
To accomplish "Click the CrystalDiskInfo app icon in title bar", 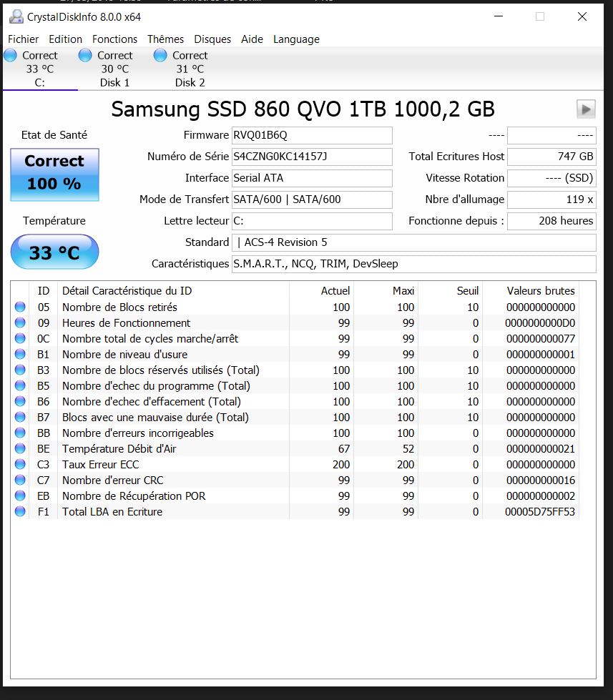I will pos(16,17).
